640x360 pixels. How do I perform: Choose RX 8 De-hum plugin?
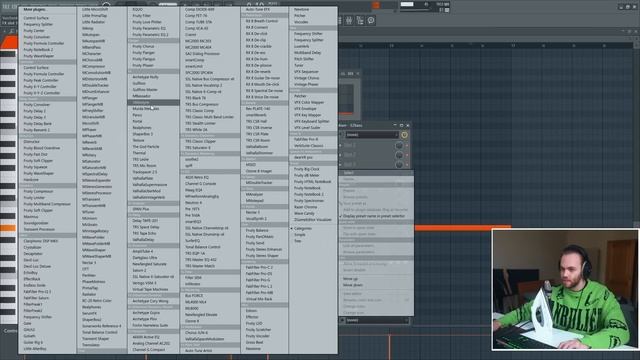click(x=257, y=59)
